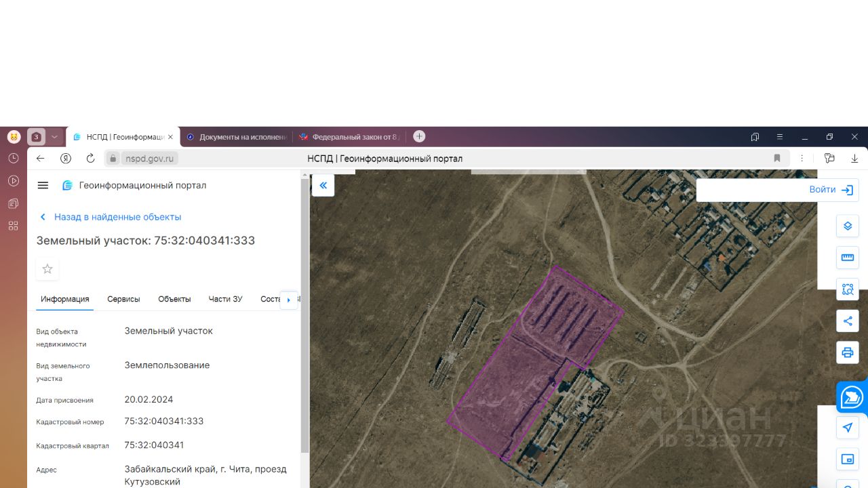View site security lock info
The image size is (868, 488).
pyautogui.click(x=113, y=159)
